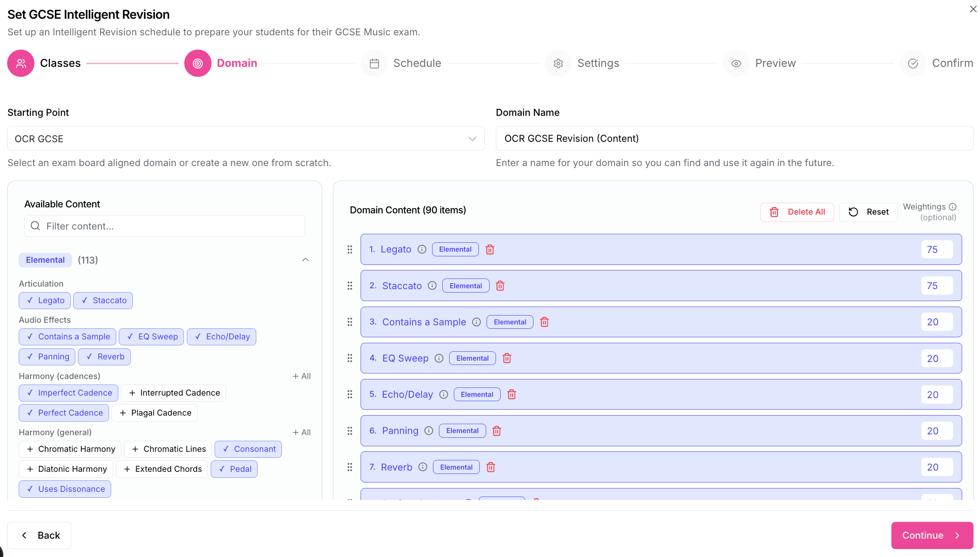
Task: Deselect the Staccato chip under Articulation
Action: [103, 300]
